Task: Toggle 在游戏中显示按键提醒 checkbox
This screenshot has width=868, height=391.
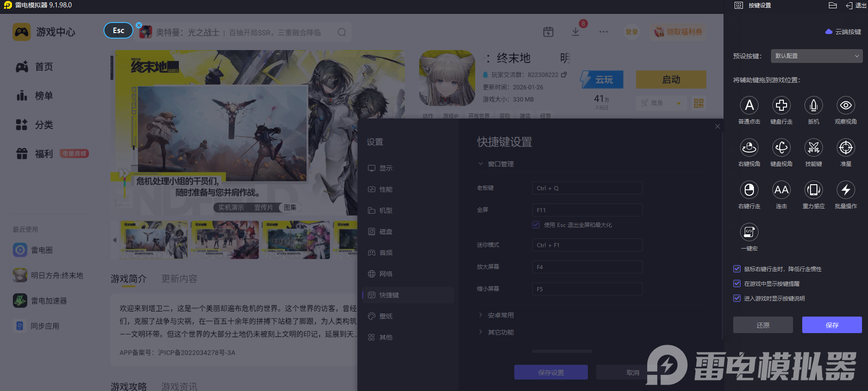Action: 737,283
